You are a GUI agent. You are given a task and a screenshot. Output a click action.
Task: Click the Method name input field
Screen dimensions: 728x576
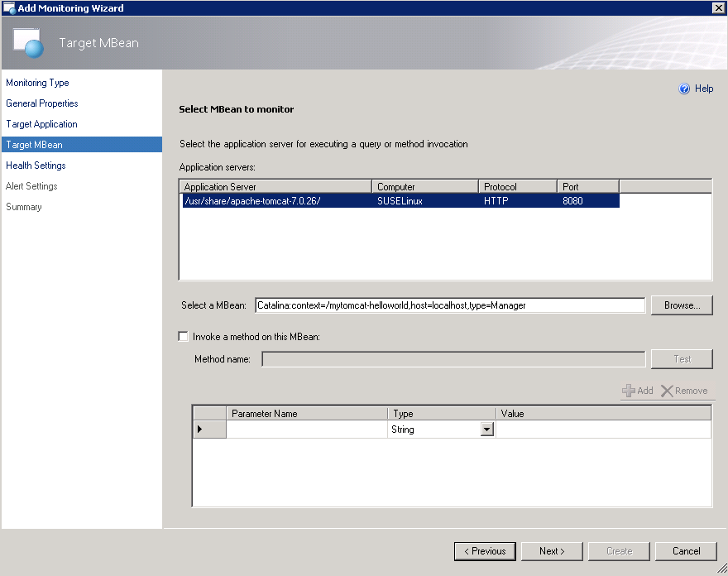click(453, 359)
